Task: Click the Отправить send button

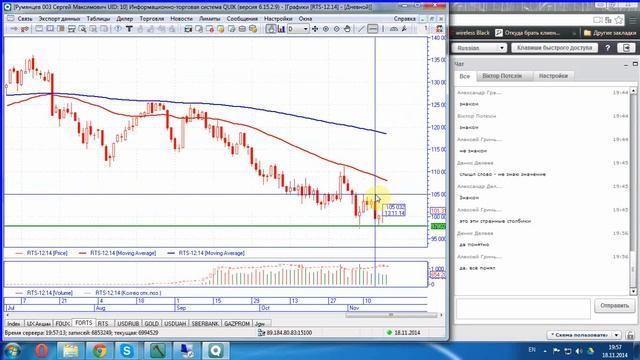Action: pos(614,306)
